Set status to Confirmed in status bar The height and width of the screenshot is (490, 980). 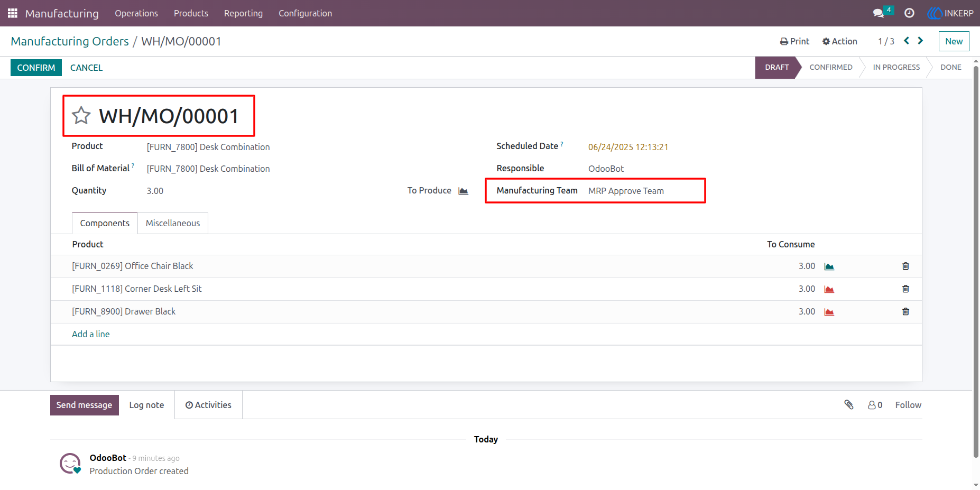coord(830,67)
